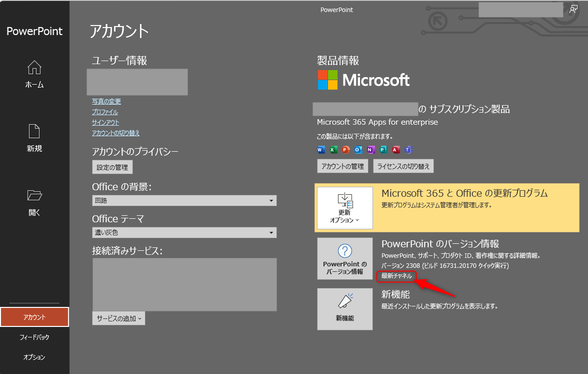Click the PowerPoint app icon in product list
The height and width of the screenshot is (374, 588).
(x=346, y=150)
